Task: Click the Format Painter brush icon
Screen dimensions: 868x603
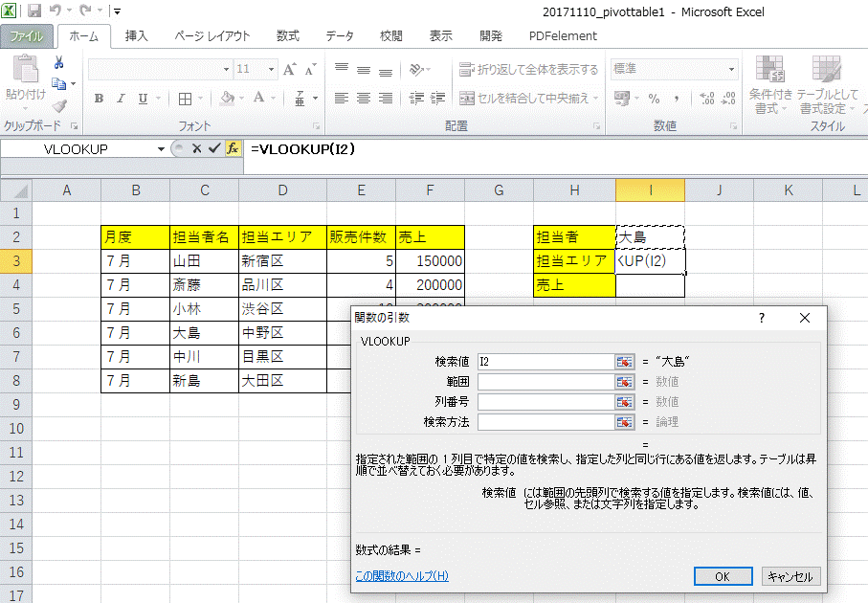Action: (x=58, y=106)
